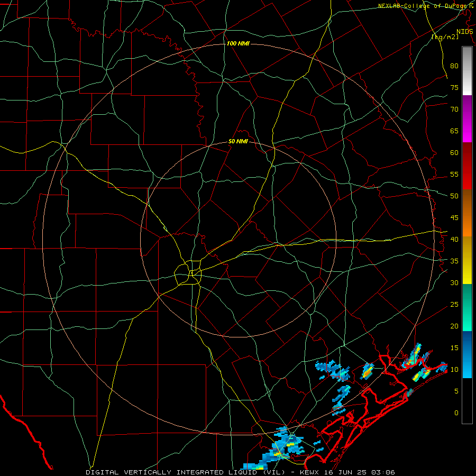Click the 55 value on the color scale
The image size is (476, 476).
point(454,174)
